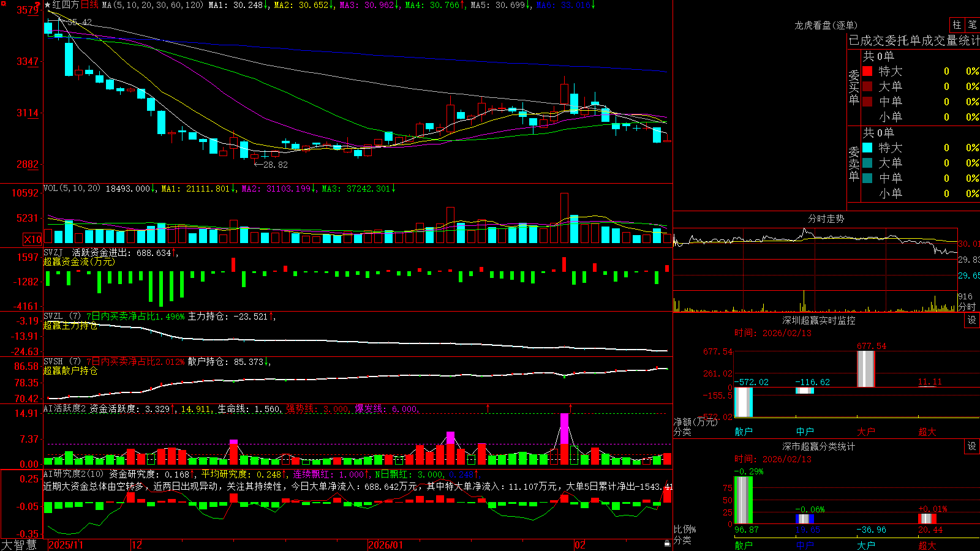Open 设 settings for 深圳超赢实时监控
The width and height of the screenshot is (980, 551).
click(972, 320)
